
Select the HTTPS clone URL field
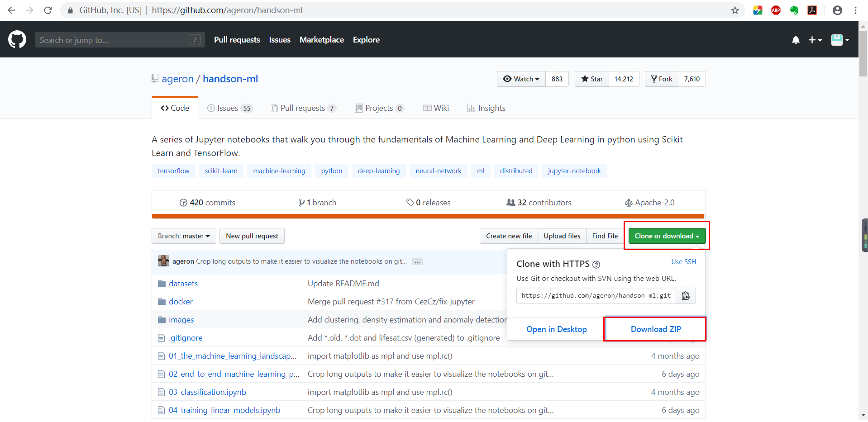596,295
